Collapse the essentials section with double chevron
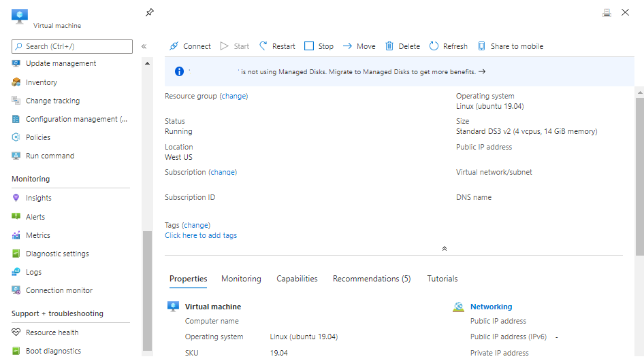The height and width of the screenshot is (361, 644). (445, 249)
